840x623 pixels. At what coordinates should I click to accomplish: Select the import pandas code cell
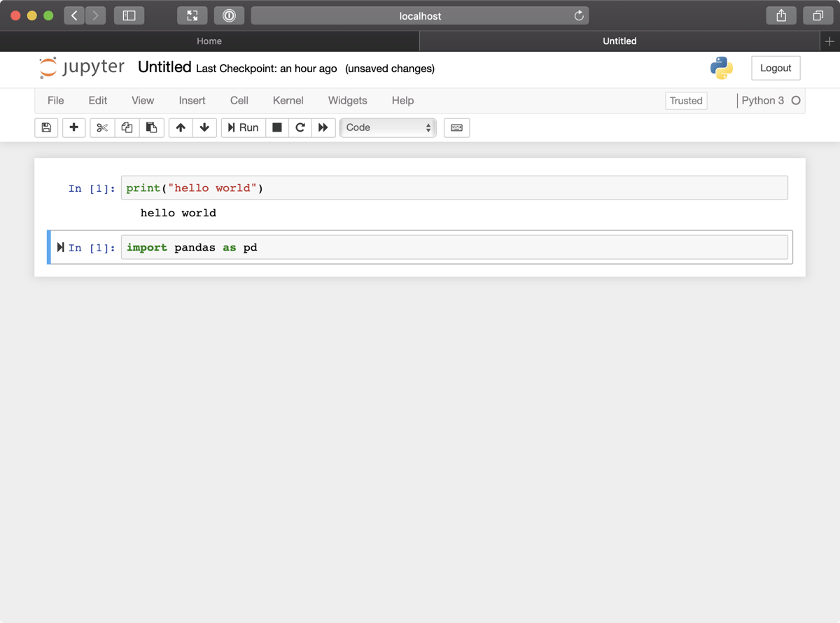click(x=455, y=247)
